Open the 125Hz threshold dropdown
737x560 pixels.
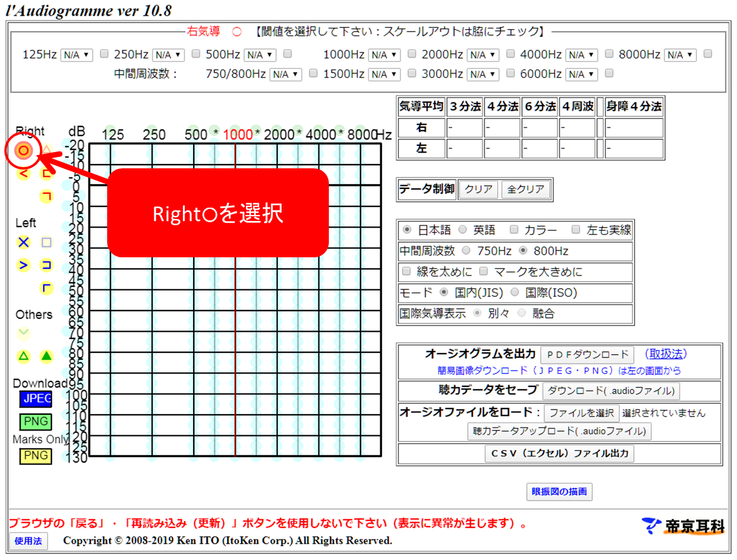(x=76, y=54)
